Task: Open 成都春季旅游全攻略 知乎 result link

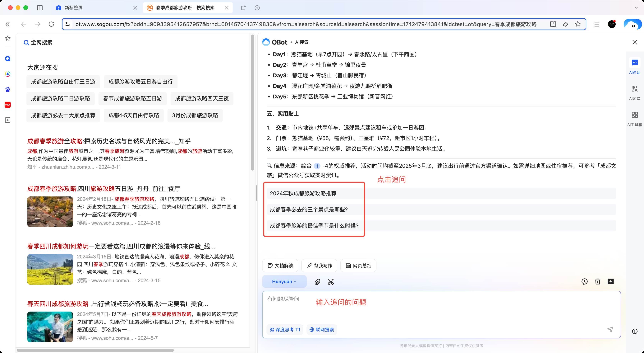Action: coord(109,141)
